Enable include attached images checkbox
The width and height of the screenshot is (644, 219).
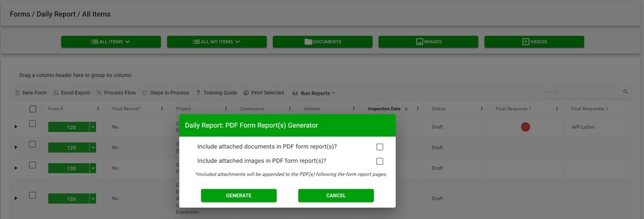[x=380, y=161]
